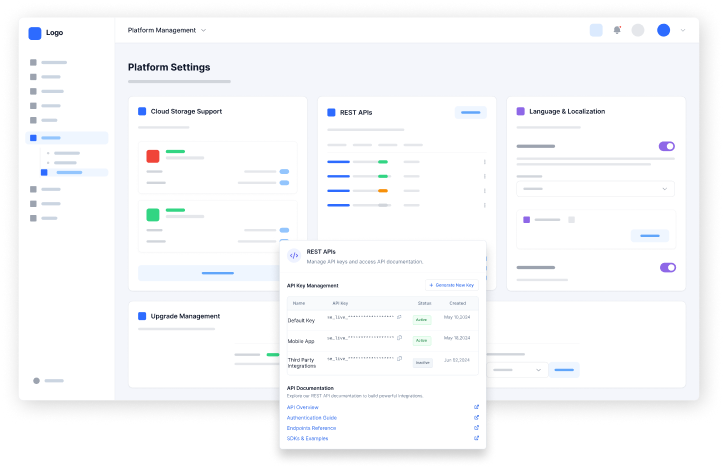Open the dropdown in Upgrade Management card
Screen dimensions: 724x468
point(517,370)
